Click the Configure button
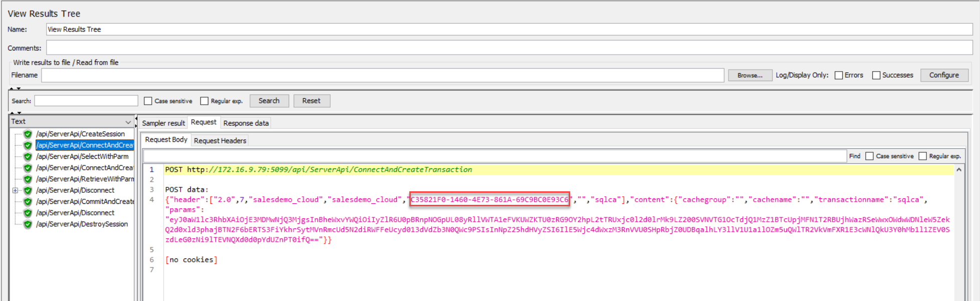Viewport: 980px width, 301px height. 943,75
